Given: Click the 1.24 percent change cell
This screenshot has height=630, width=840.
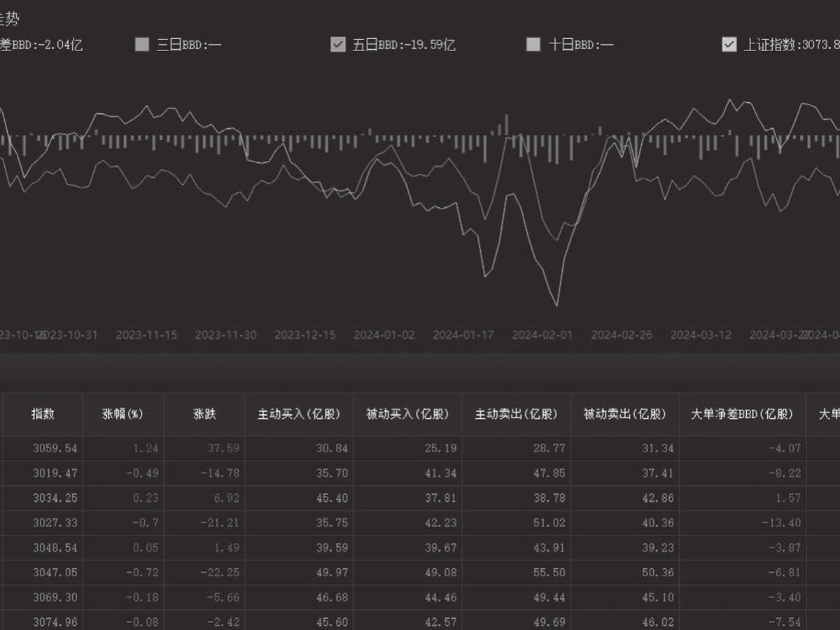Looking at the screenshot, I should point(123,448).
